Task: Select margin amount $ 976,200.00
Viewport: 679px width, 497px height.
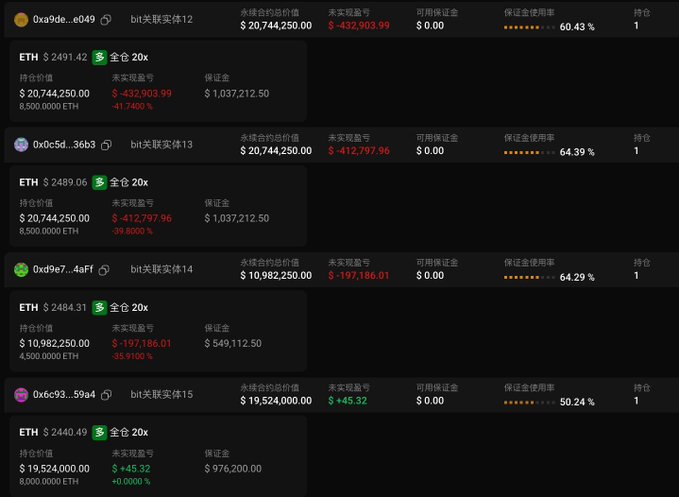Action: 233,469
